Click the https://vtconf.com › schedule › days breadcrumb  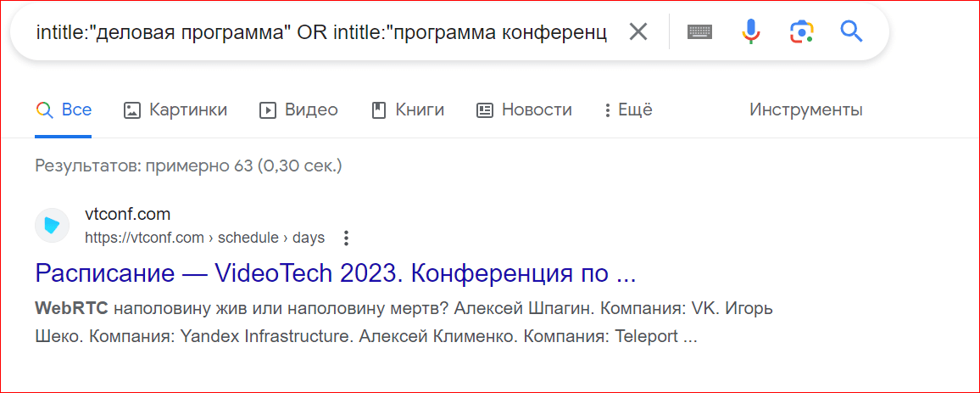205,239
